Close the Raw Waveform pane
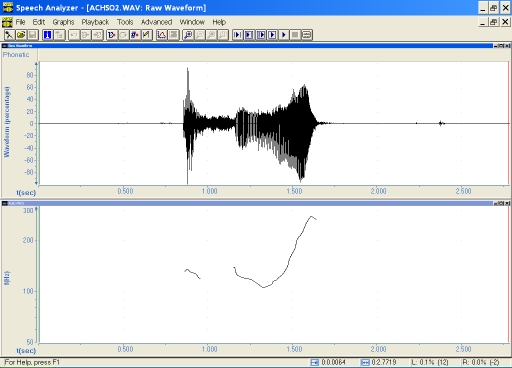Image resolution: width=512 pixels, height=368 pixels. click(x=508, y=46)
